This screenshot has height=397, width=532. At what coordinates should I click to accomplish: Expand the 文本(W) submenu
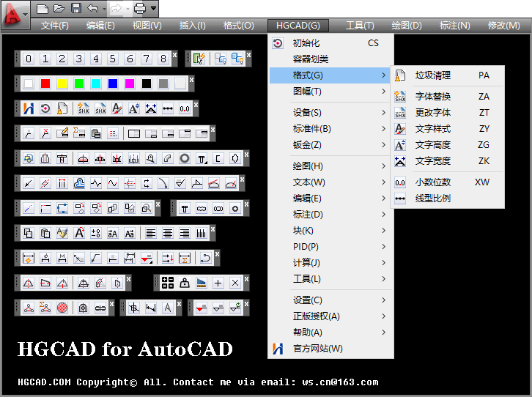click(330, 182)
